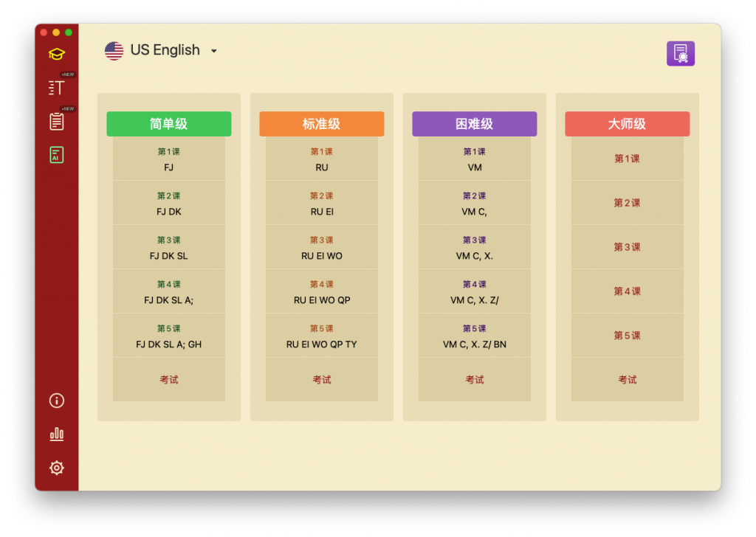Open 大师级 第3课 lesson
Viewport: 756px width, 537px height.
[x=628, y=247]
